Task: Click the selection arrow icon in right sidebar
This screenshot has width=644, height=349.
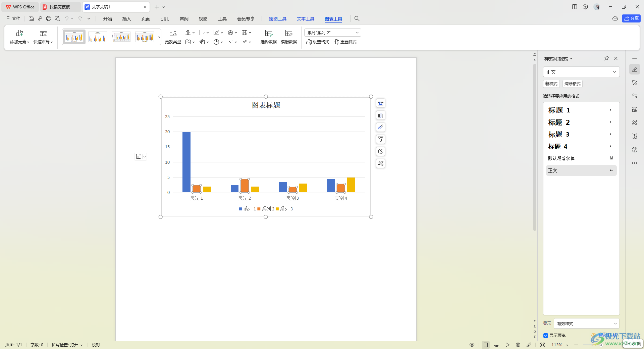Action: [x=635, y=83]
